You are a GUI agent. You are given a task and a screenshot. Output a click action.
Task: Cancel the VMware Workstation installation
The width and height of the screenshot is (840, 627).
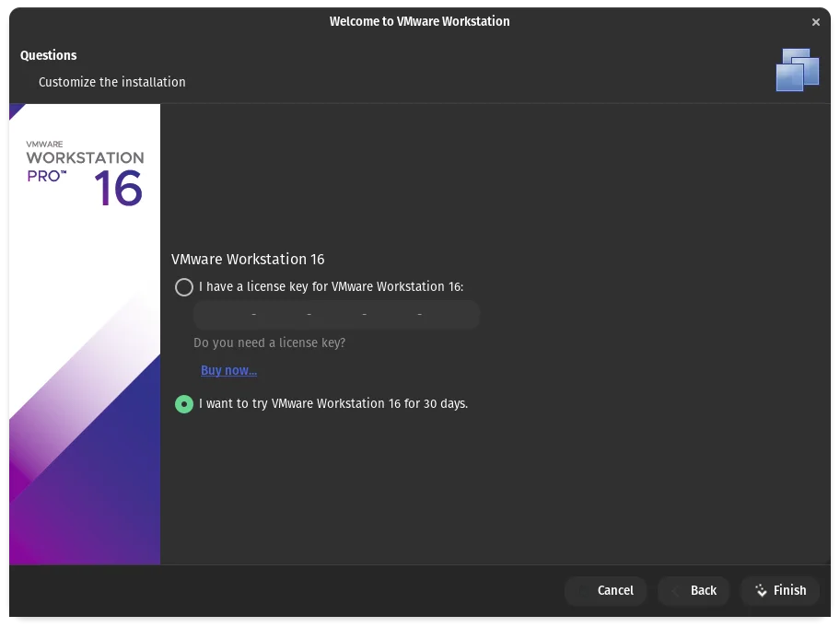coord(605,591)
